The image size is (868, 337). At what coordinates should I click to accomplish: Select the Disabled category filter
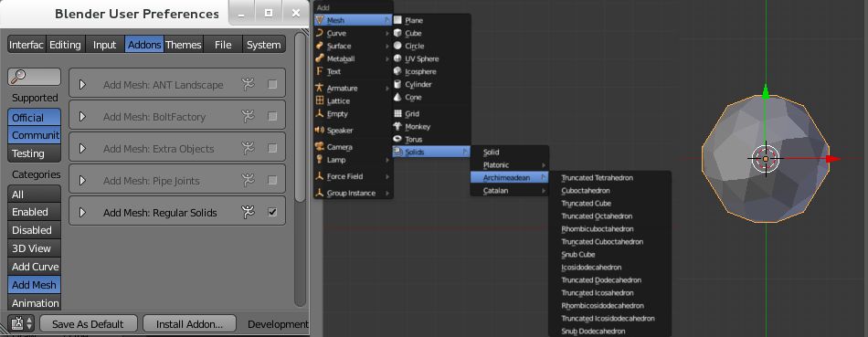[x=35, y=230]
